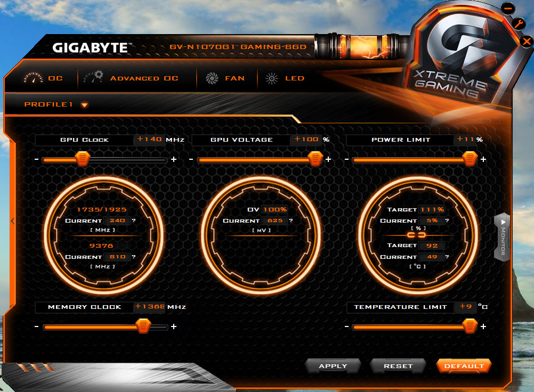Image resolution: width=534 pixels, height=392 pixels.
Task: Decrease Temperature Limit with the minus button
Action: click(347, 326)
